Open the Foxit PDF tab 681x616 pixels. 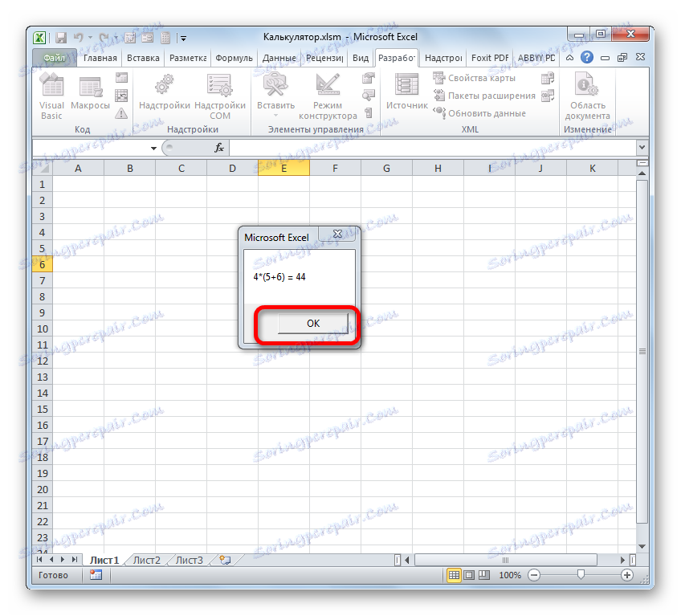490,58
